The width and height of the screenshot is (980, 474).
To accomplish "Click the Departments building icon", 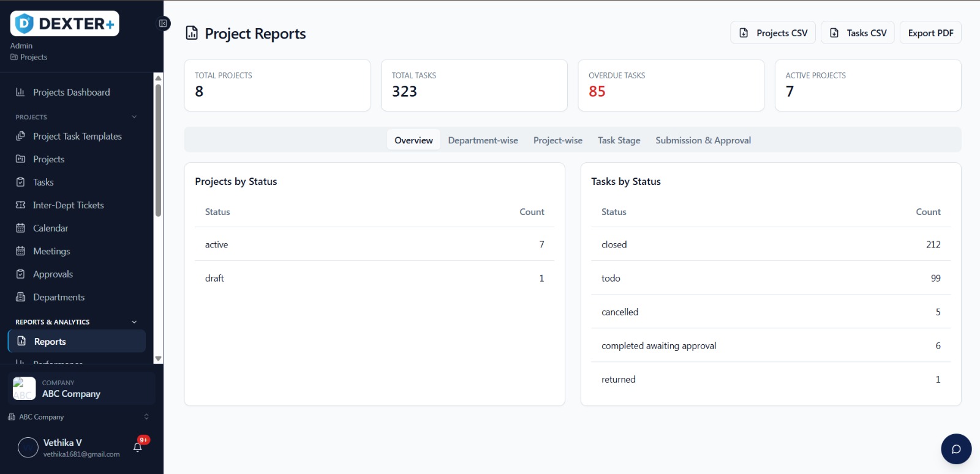I will pyautogui.click(x=20, y=297).
